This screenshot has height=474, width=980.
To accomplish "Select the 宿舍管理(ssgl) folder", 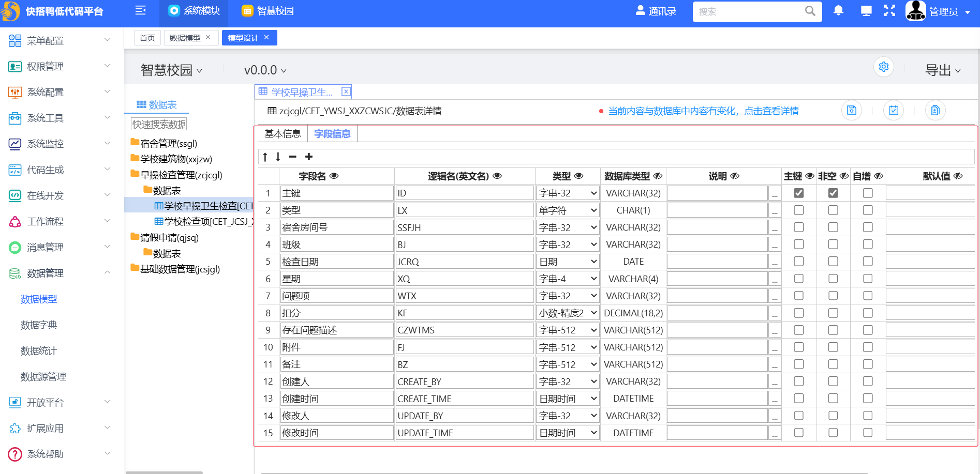I will pyautogui.click(x=164, y=143).
